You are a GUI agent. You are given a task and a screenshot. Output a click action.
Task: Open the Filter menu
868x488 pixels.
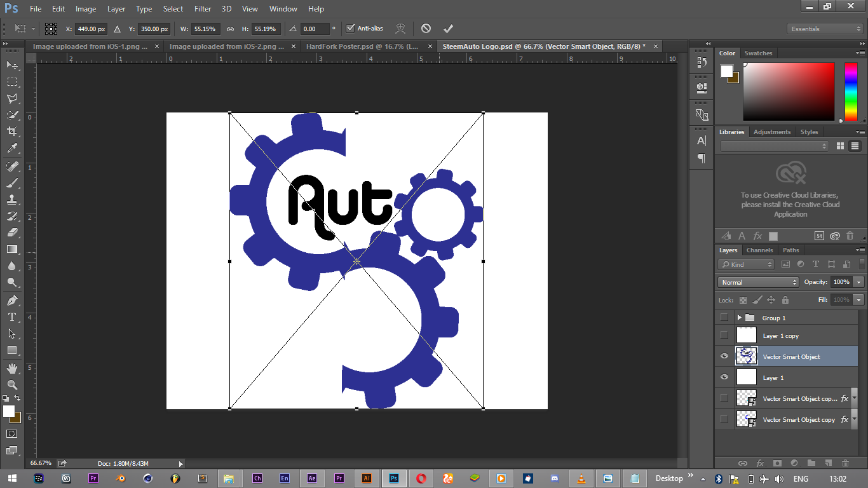(203, 9)
